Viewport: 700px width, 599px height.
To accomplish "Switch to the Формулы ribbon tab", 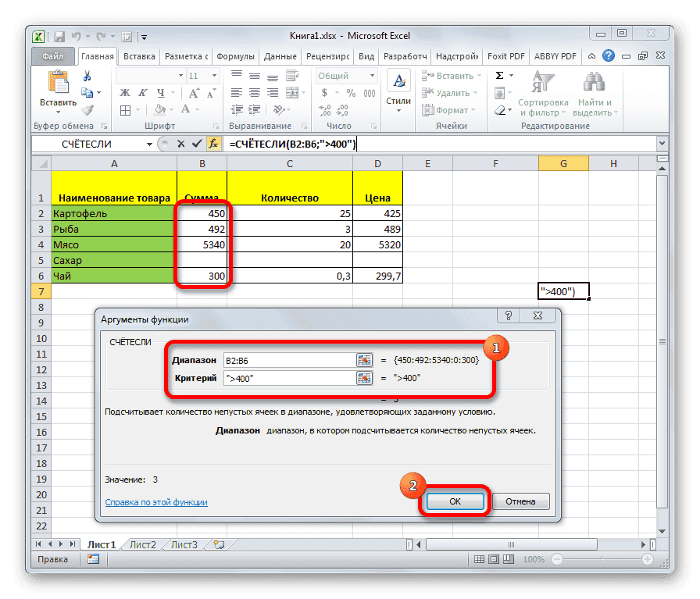I will click(237, 55).
